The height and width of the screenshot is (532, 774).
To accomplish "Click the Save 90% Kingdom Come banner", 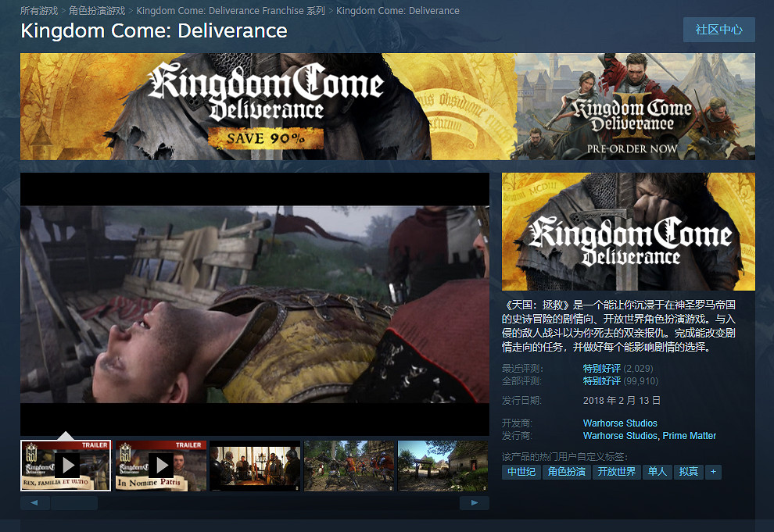I will [x=267, y=106].
